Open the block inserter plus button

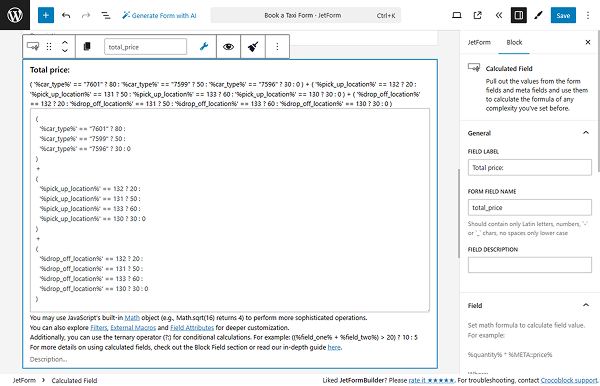(x=46, y=15)
